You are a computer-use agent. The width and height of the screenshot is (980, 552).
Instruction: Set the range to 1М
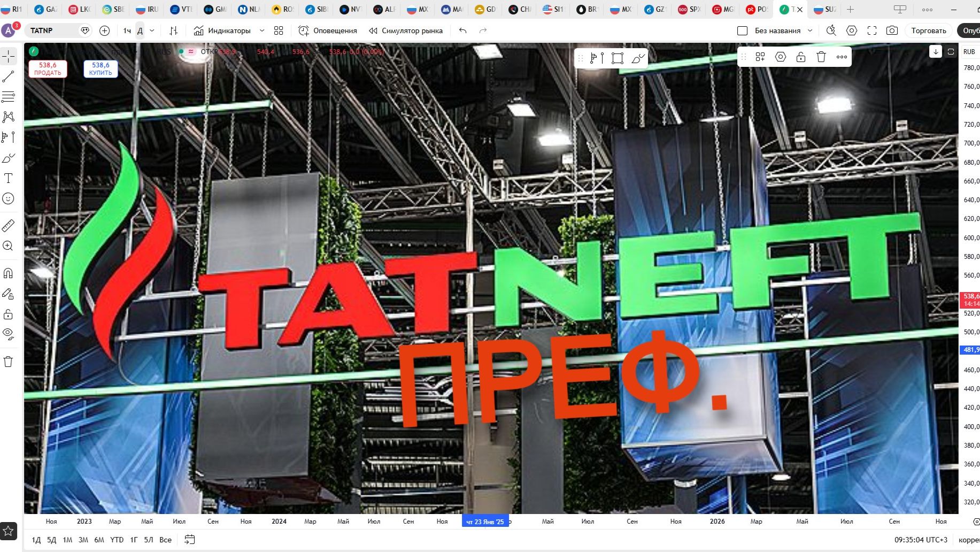tap(67, 540)
